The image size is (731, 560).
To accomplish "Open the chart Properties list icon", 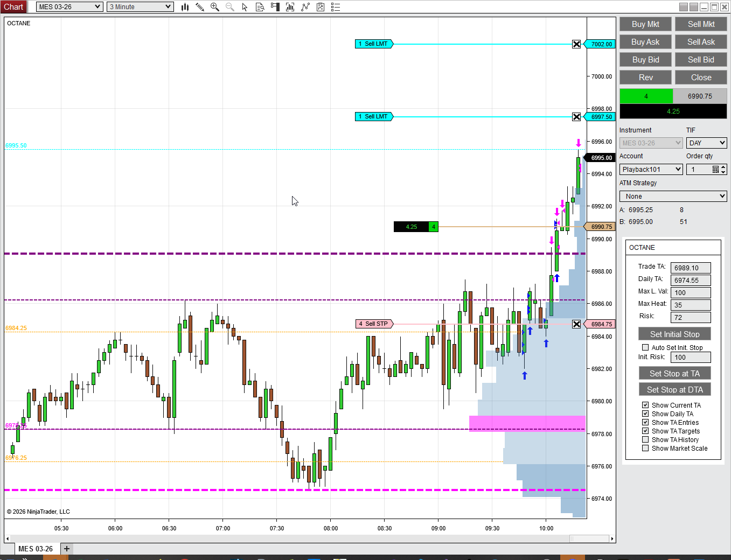I will coord(335,7).
